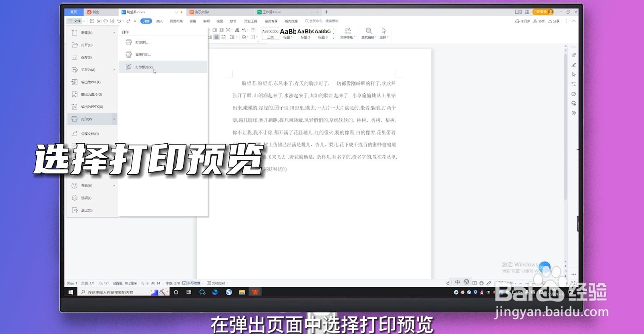Open the borders dropdown in ribbon
This screenshot has width=644, height=334.
tap(254, 37)
